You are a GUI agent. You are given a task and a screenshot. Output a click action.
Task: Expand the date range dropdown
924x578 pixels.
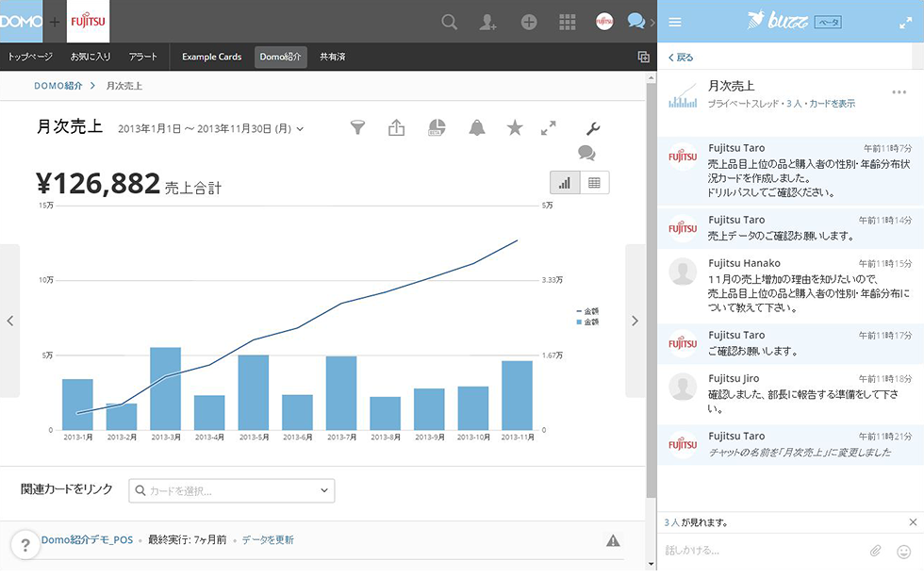point(300,128)
